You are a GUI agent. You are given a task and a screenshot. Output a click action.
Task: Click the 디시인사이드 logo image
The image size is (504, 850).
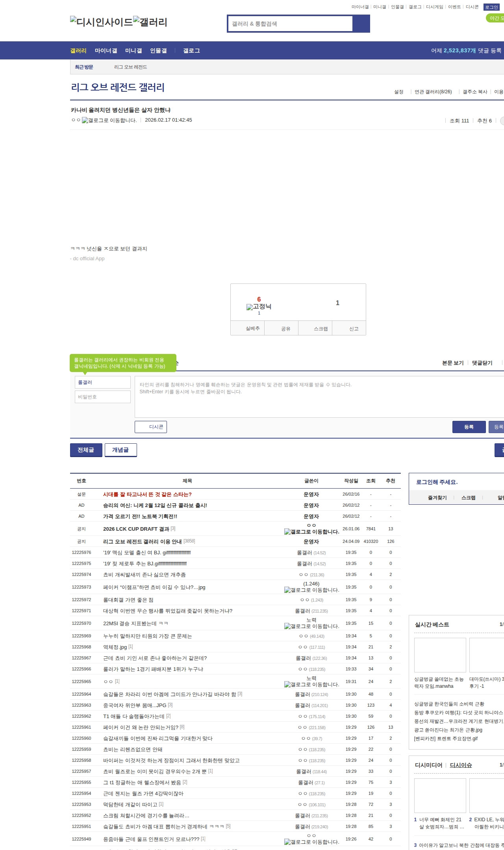[102, 22]
